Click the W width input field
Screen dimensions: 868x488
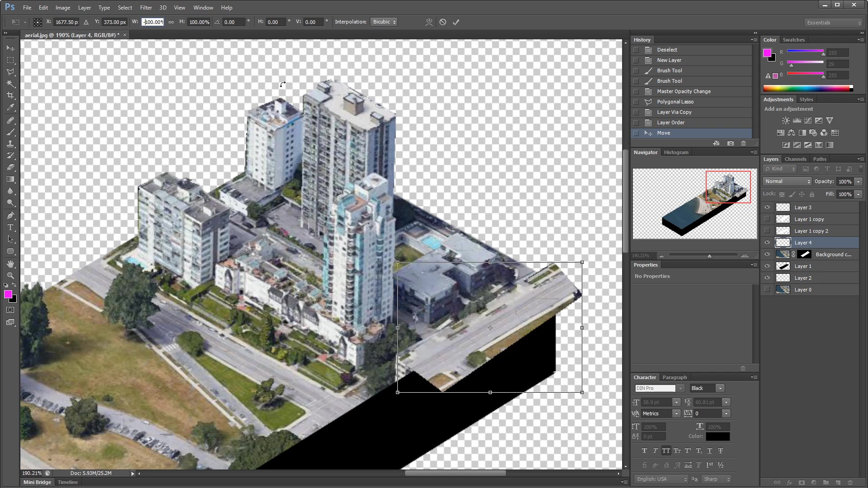click(152, 22)
